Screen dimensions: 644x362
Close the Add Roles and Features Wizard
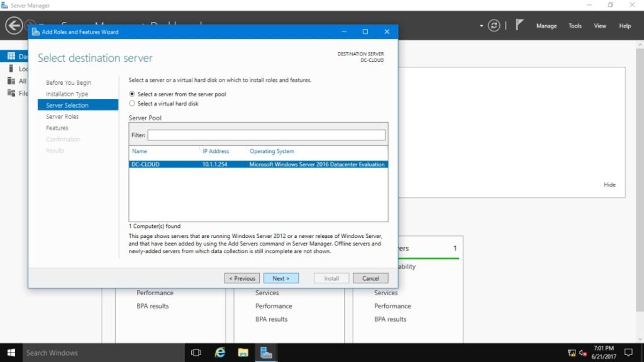pos(387,31)
